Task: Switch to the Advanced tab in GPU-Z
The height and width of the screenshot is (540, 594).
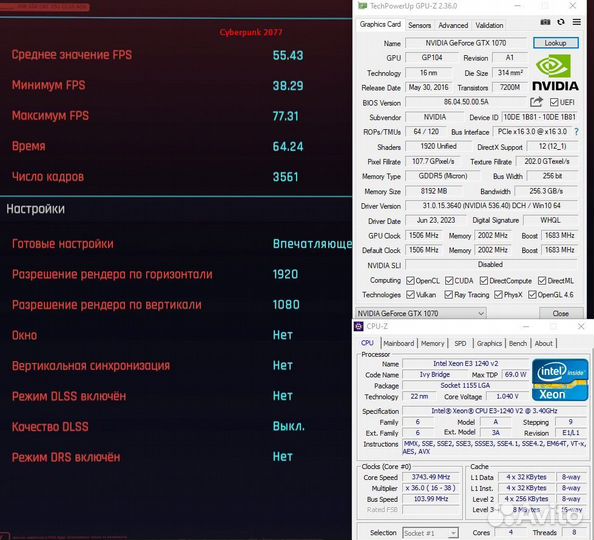Action: 453,25
